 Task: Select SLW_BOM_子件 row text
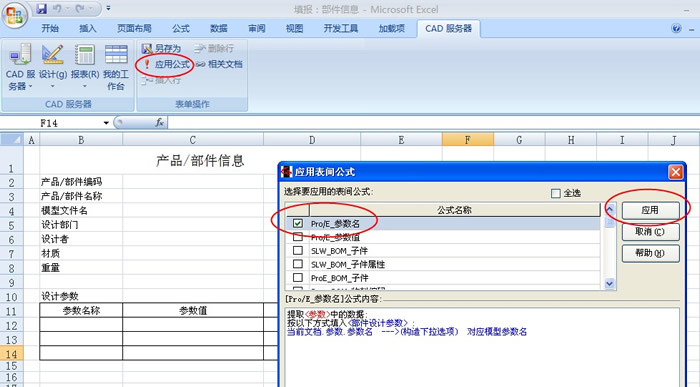339,251
